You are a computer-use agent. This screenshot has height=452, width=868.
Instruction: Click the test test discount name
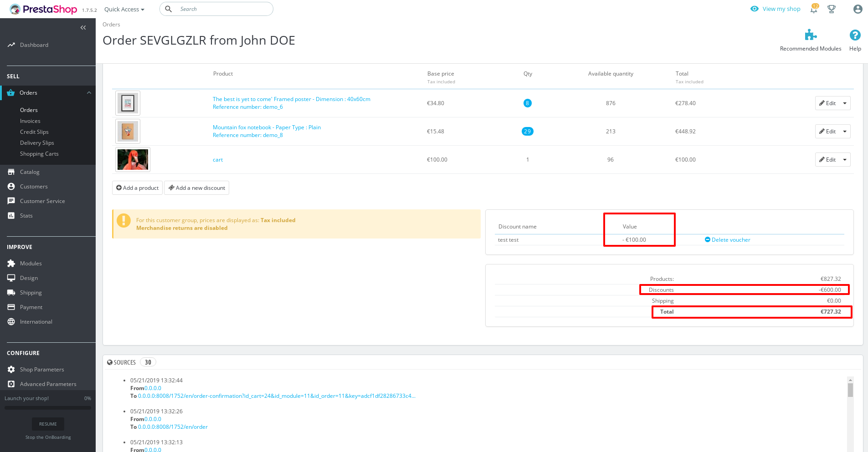click(508, 240)
